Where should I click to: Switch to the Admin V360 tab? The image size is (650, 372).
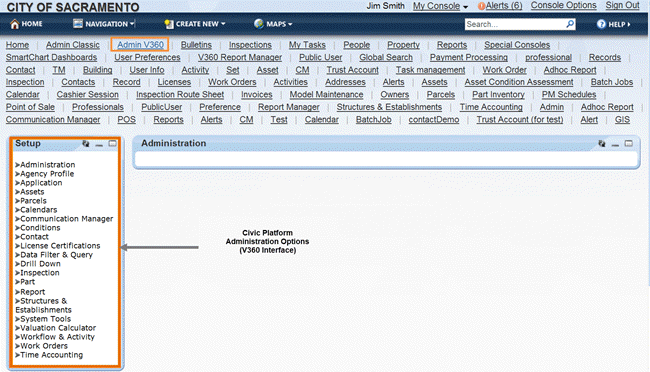[x=140, y=45]
